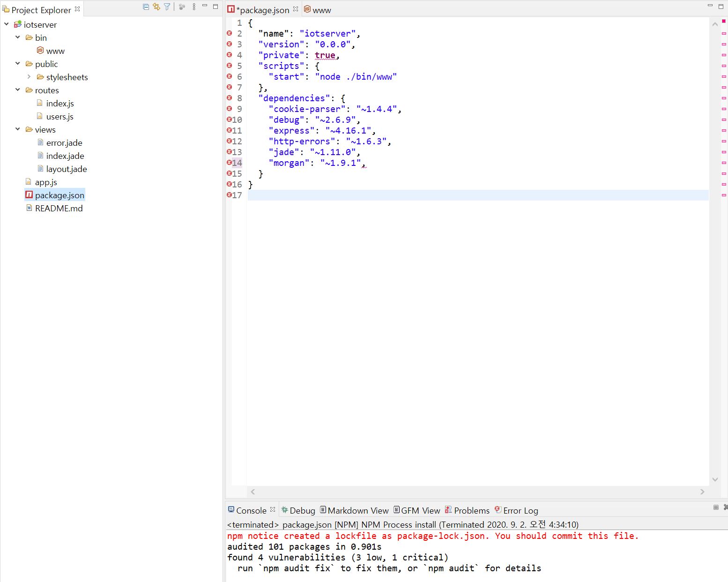Toggle Link with Editor in Project Explorer
This screenshot has width=728, height=582.
point(156,7)
